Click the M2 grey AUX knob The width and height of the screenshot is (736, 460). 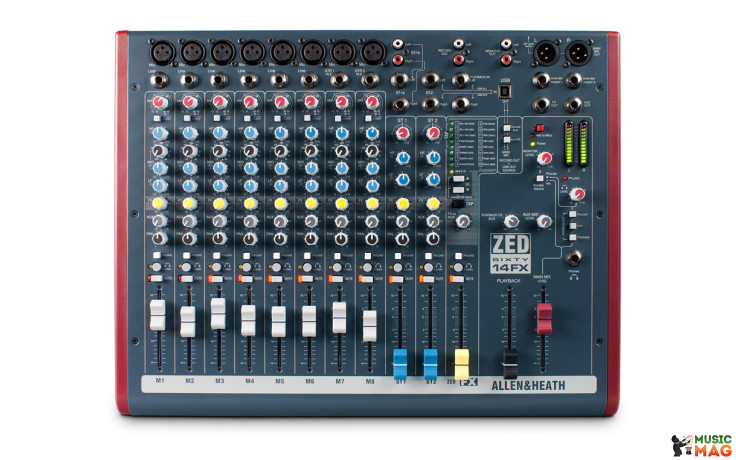[x=189, y=221]
